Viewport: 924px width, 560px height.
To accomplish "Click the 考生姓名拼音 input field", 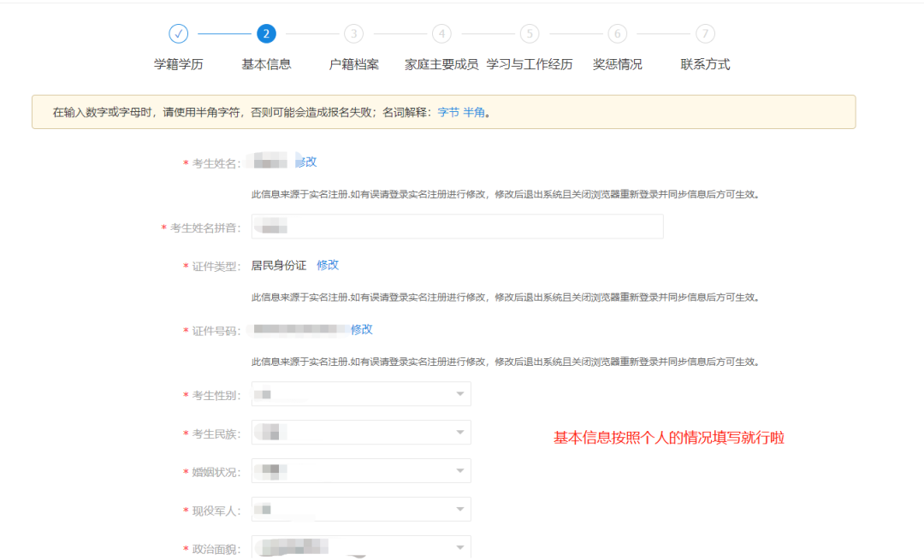I will (457, 227).
